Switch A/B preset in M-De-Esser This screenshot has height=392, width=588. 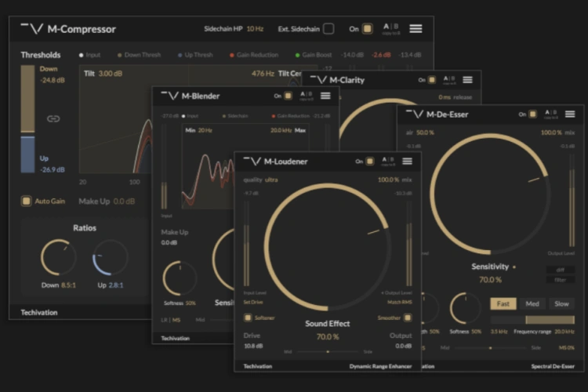551,114
